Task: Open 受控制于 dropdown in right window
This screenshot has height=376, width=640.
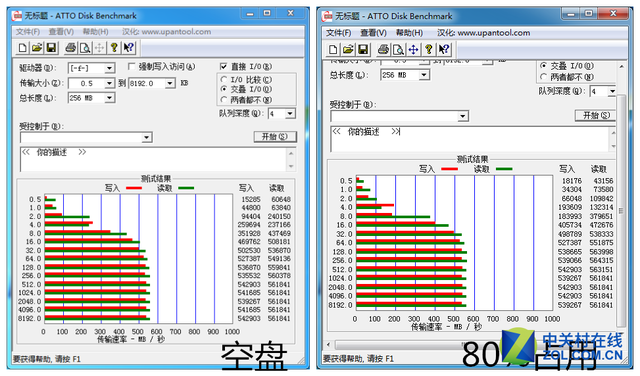Action: click(462, 116)
